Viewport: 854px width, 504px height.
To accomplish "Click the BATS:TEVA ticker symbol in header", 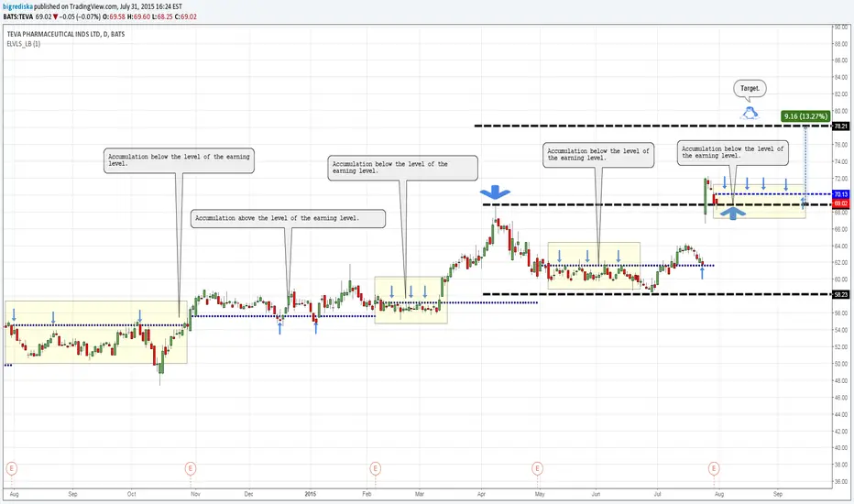I will [18, 16].
